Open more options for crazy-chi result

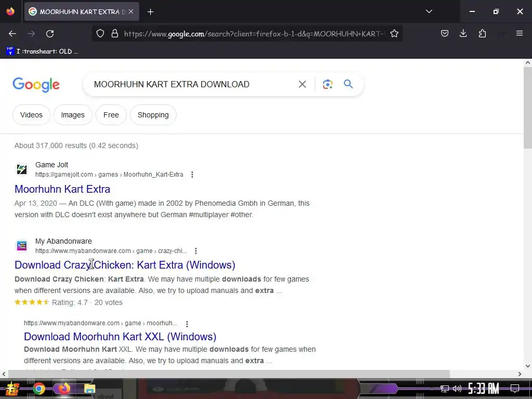click(x=196, y=251)
